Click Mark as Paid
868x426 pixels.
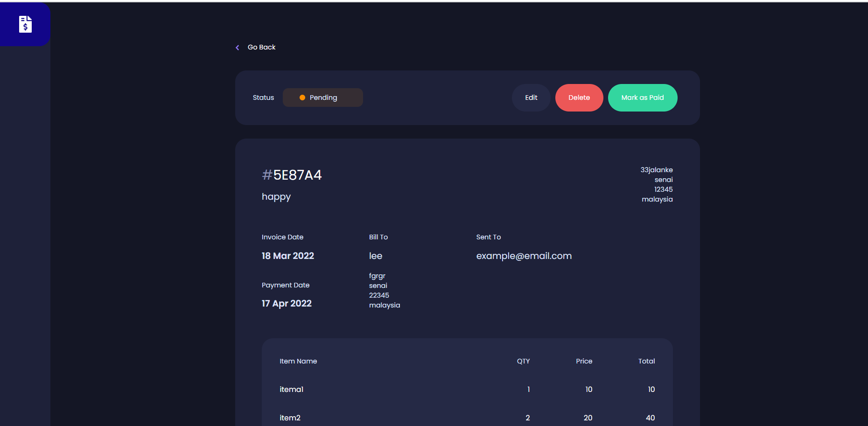pos(643,98)
